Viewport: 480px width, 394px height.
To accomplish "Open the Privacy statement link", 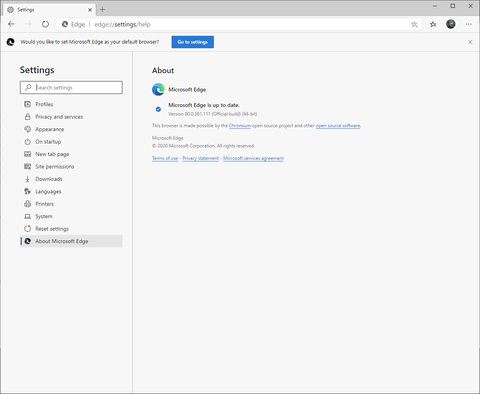I will pyautogui.click(x=201, y=158).
